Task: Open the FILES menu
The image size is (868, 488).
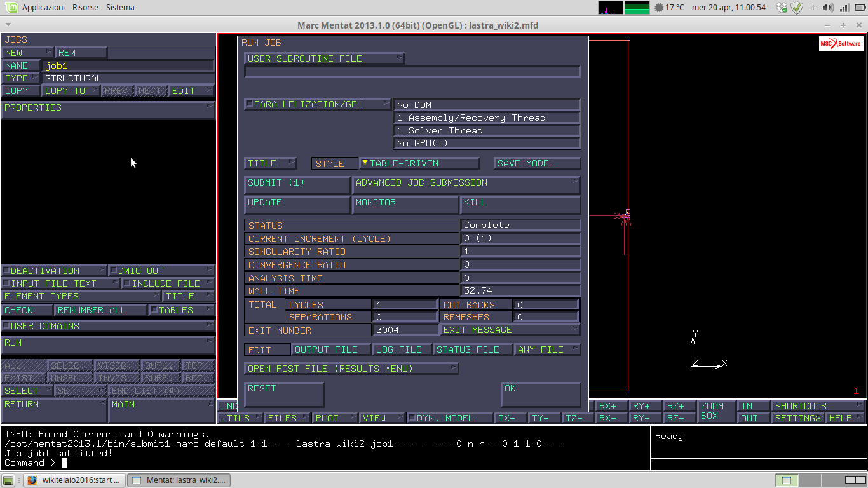Action: (288, 418)
